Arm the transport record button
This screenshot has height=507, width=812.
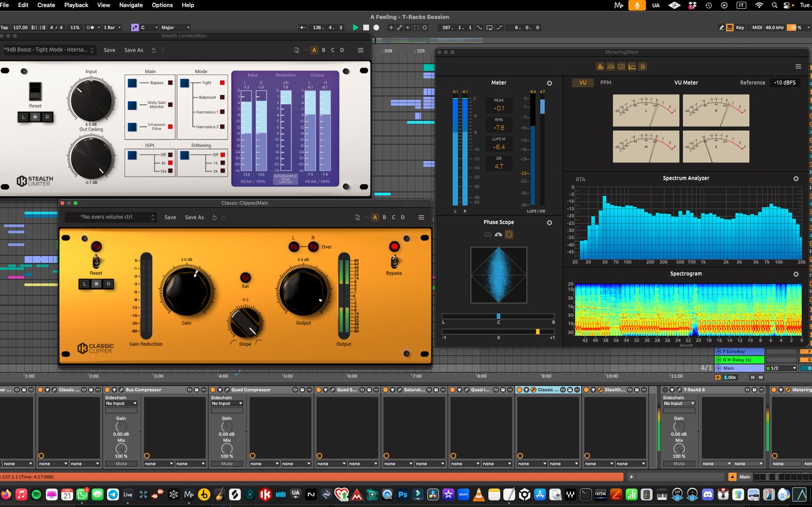(376, 27)
